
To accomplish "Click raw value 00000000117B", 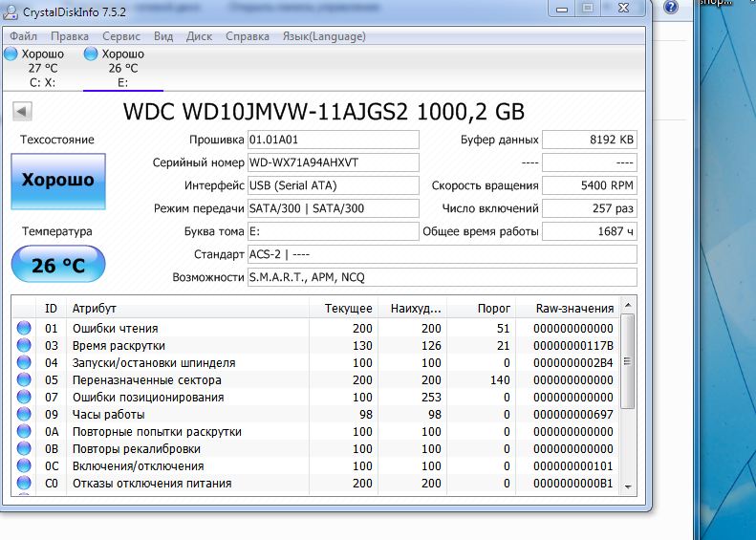I will point(573,346).
